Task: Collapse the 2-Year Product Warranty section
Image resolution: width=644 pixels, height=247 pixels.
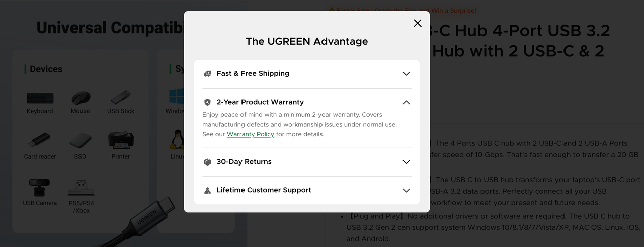Action: click(x=307, y=102)
